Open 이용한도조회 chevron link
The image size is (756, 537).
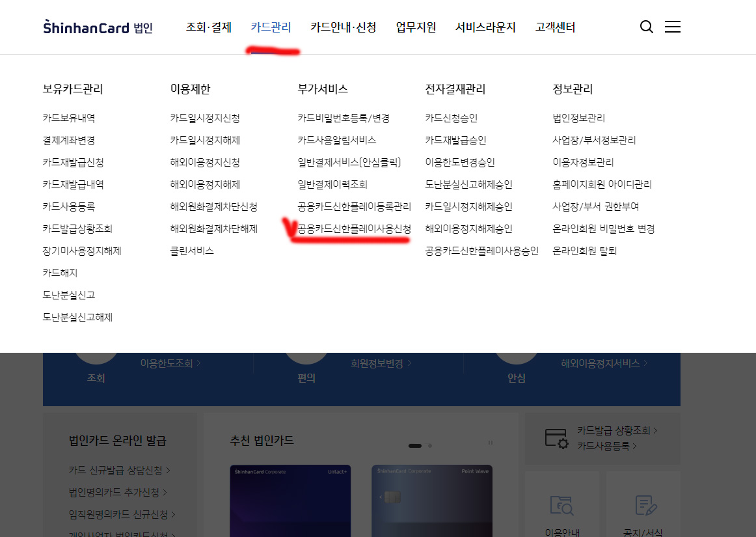pos(170,363)
